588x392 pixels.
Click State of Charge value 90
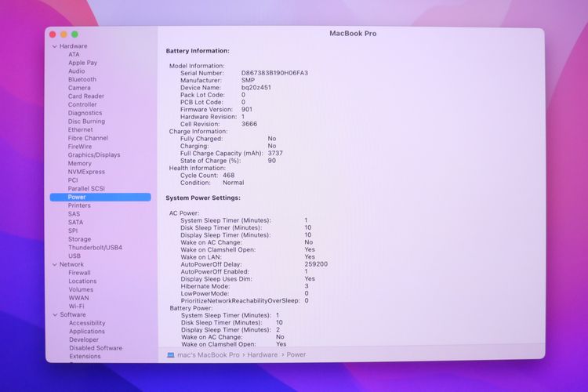coord(272,161)
